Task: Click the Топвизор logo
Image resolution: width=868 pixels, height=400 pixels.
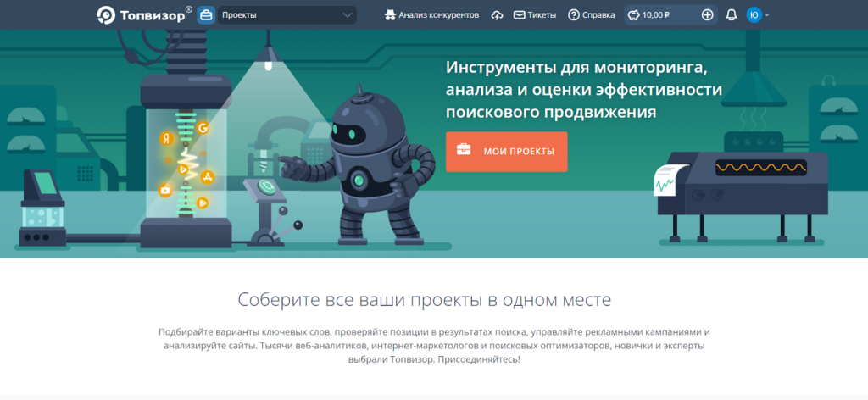Action: (144, 15)
